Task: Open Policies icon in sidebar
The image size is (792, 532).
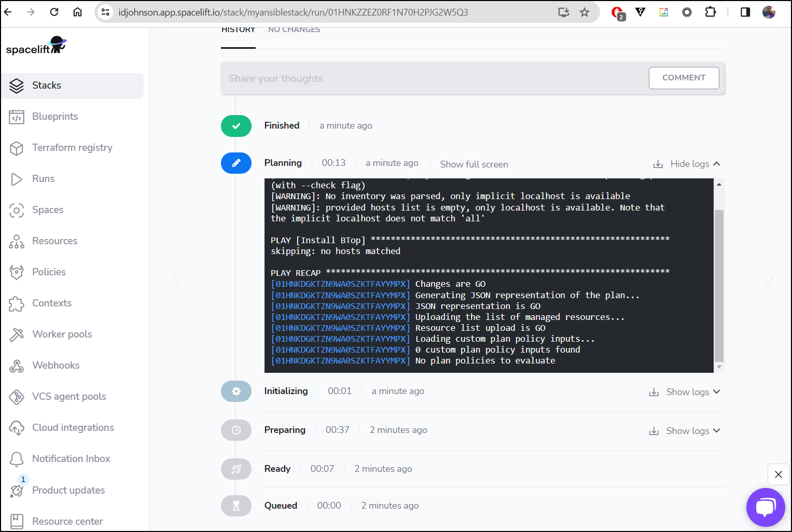Action: point(17,272)
